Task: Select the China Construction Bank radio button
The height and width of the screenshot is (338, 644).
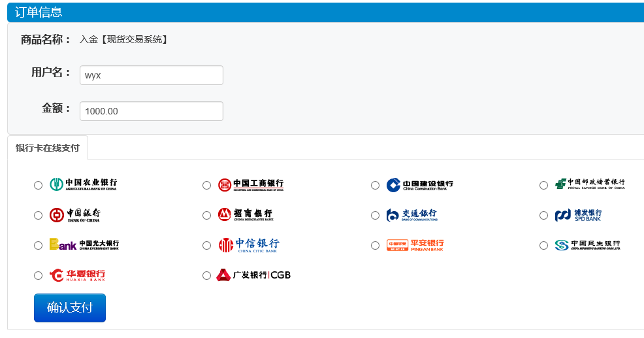Action: coord(375,186)
